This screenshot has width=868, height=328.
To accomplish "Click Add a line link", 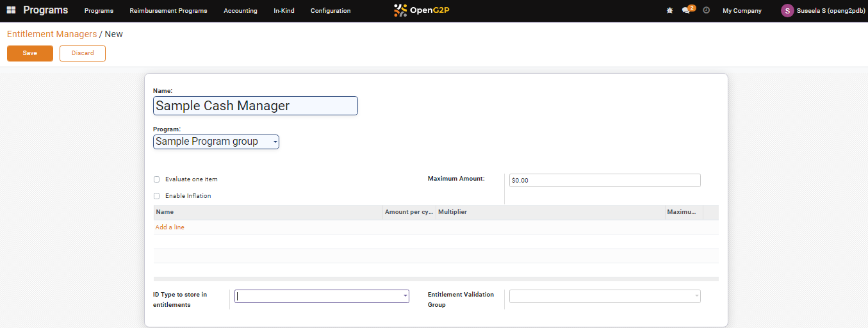I will tap(170, 227).
